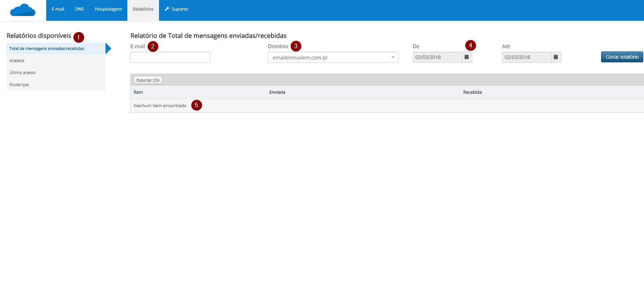This screenshot has width=644, height=281.
Task: Click the Recebida column header
Action: point(472,92)
